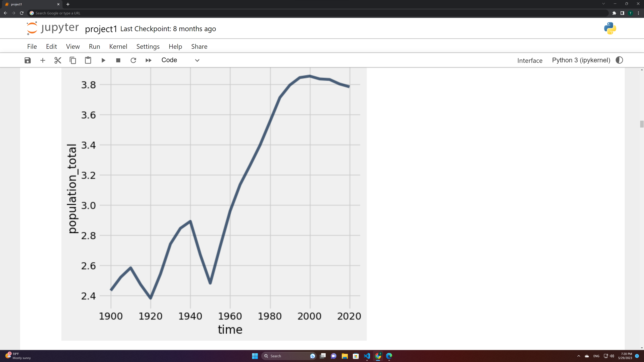The width and height of the screenshot is (644, 362).
Task: Open the Kernel menu
Action: pyautogui.click(x=118, y=46)
